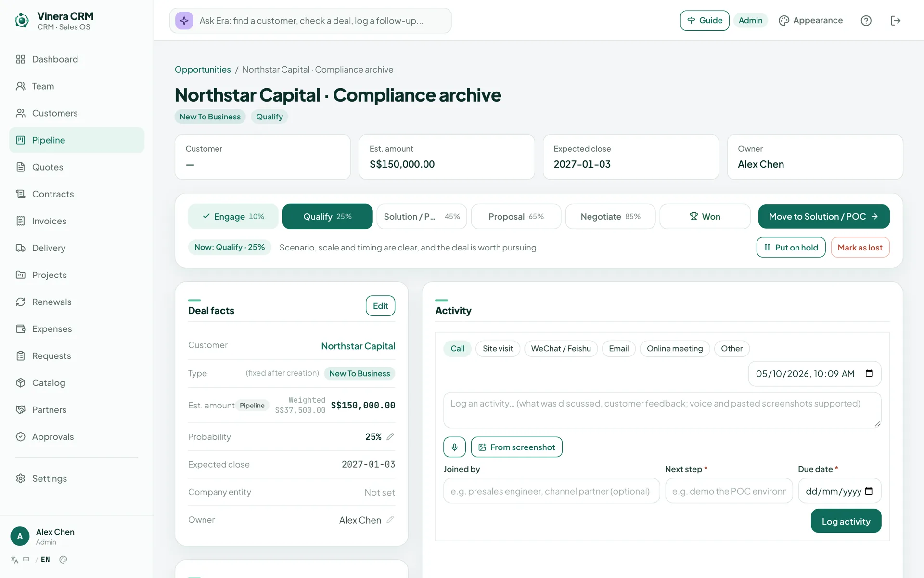The width and height of the screenshot is (924, 578).
Task: Open the help question mark icon
Action: tap(866, 21)
